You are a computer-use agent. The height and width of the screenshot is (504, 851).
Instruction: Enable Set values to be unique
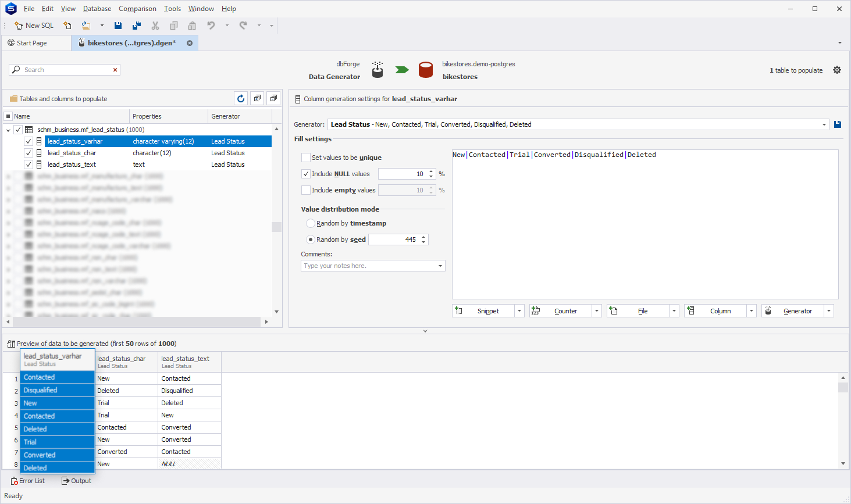tap(306, 158)
